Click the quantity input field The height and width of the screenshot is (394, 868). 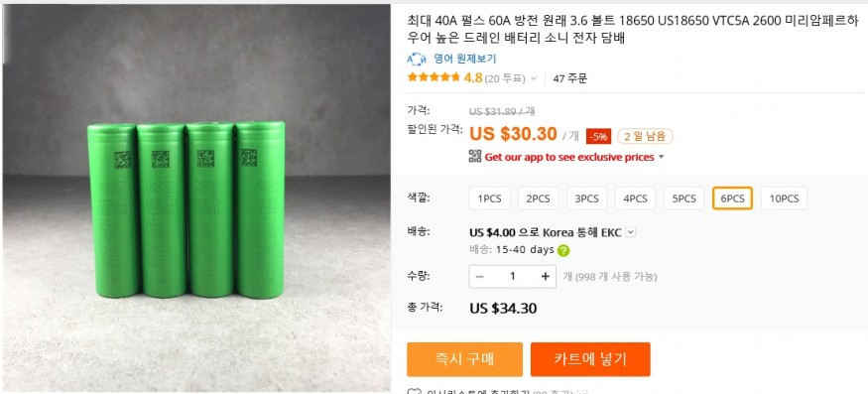coord(513,277)
